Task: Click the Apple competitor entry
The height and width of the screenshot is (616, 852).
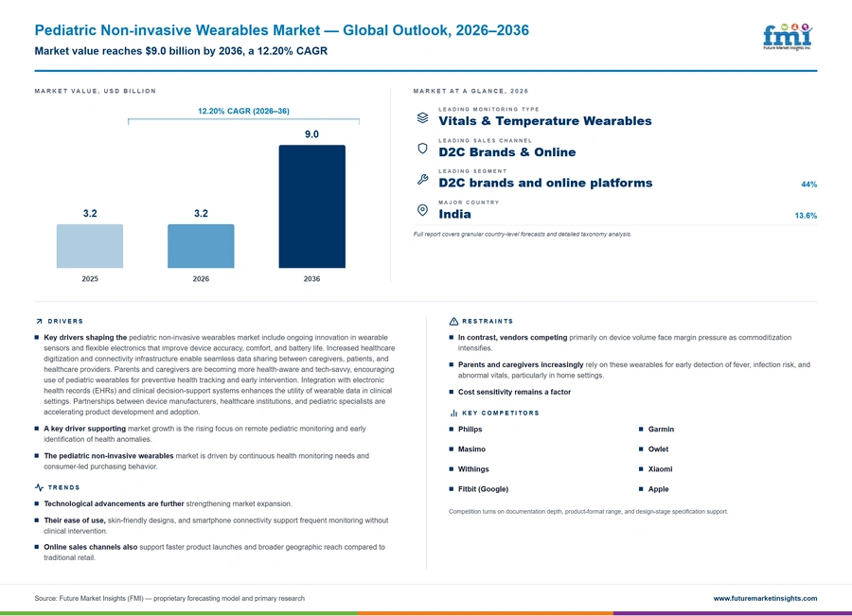Action: [x=658, y=489]
